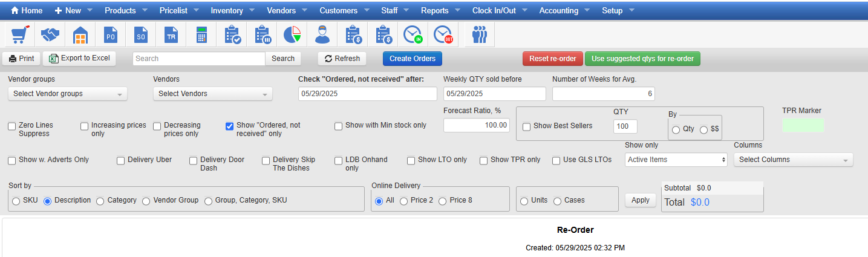Image resolution: width=868 pixels, height=257 pixels.
Task: Open the shopping cart icon
Action: coord(19,35)
